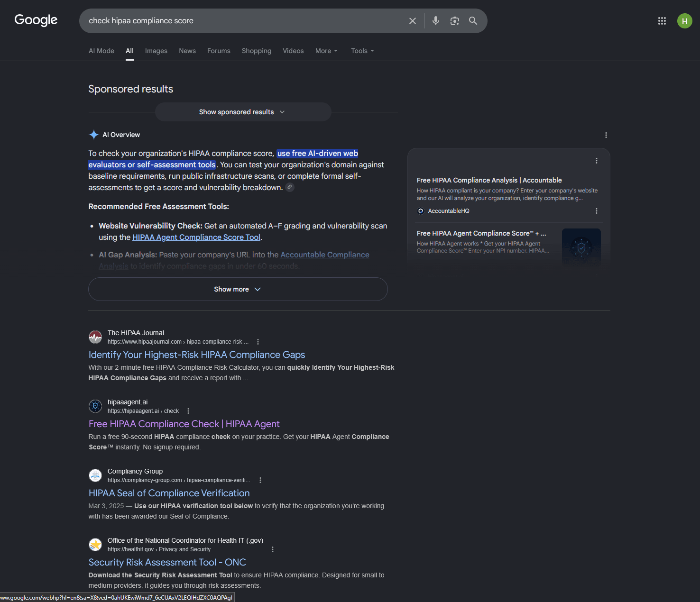The image size is (700, 602).
Task: Open AccountableHQ source three-dot menu
Action: click(597, 211)
